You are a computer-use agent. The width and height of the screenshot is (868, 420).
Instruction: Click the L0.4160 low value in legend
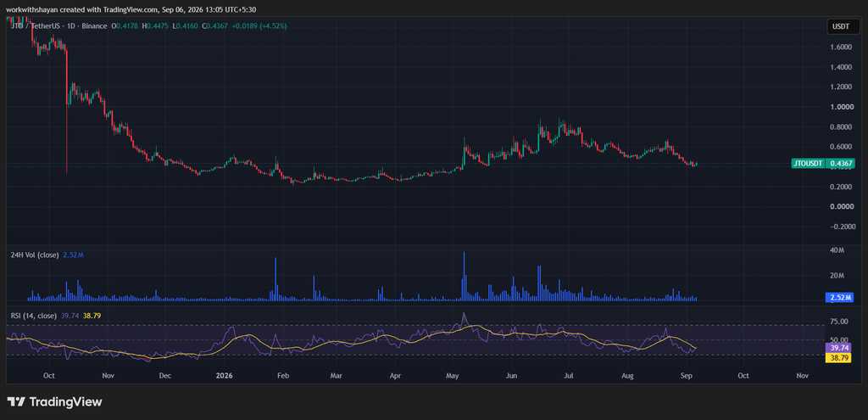coord(186,26)
